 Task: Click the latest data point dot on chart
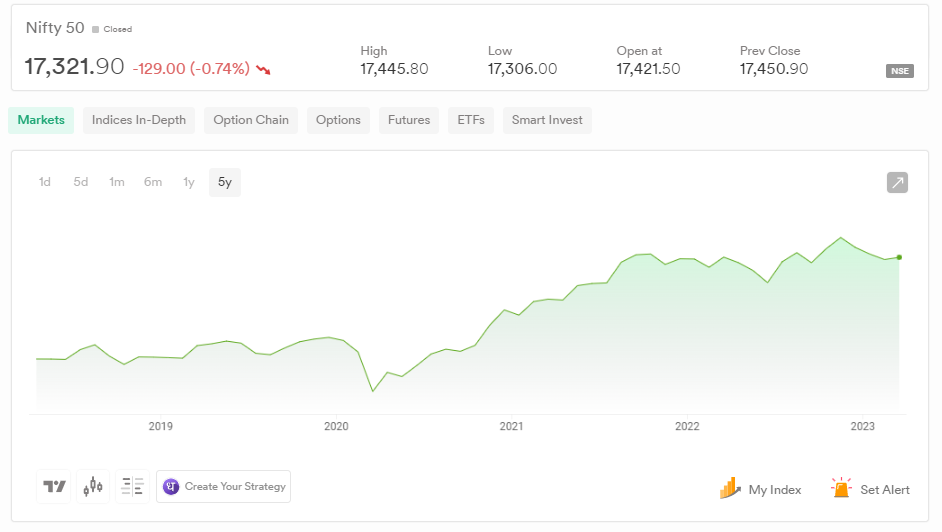pyautogui.click(x=899, y=258)
